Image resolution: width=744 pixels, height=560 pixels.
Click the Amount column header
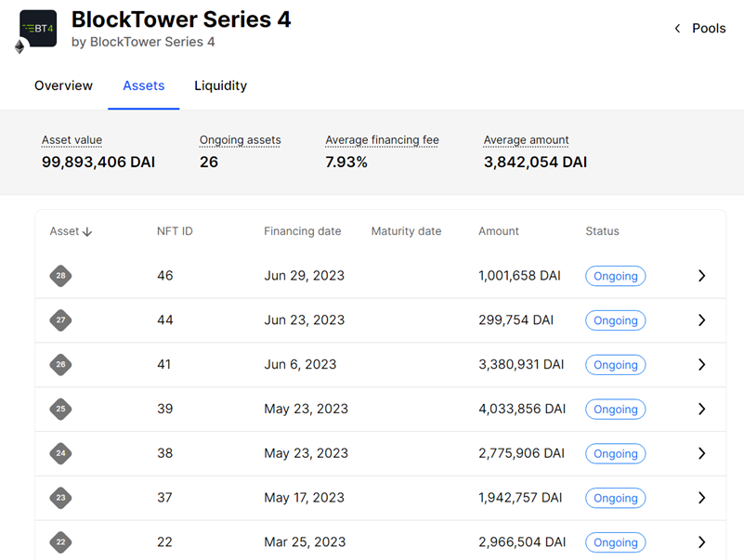pos(498,231)
